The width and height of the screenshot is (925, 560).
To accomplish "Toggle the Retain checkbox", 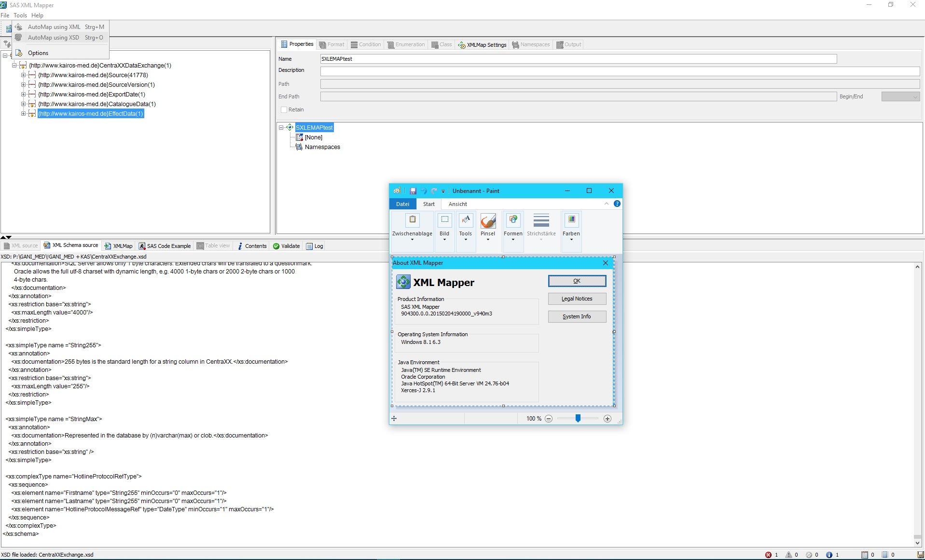I will [x=284, y=110].
